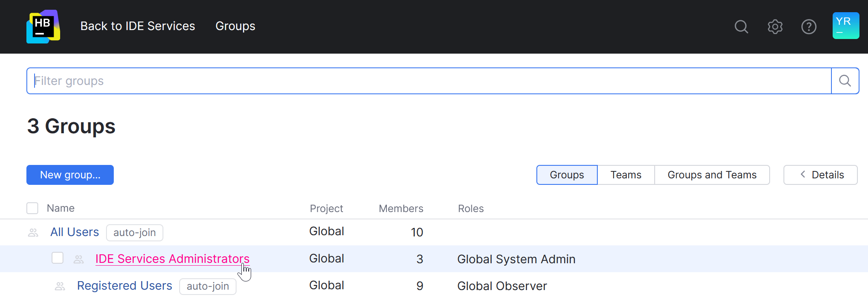Open the header search magnifier icon
This screenshot has height=299, width=868.
coord(741,26)
